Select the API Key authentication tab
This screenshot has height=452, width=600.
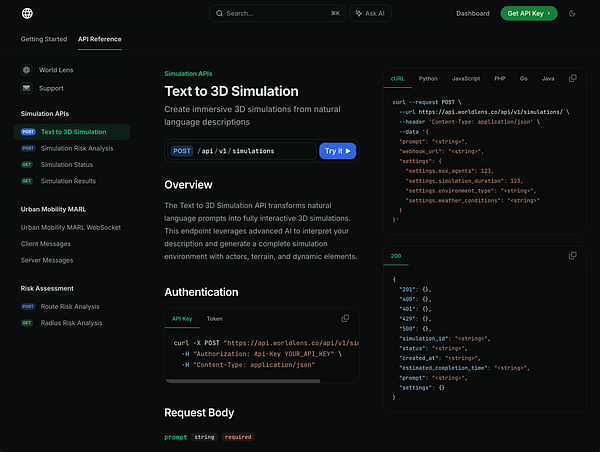(182, 319)
